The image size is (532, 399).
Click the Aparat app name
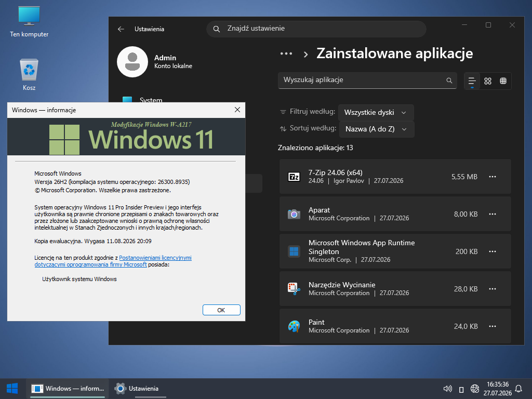click(319, 210)
